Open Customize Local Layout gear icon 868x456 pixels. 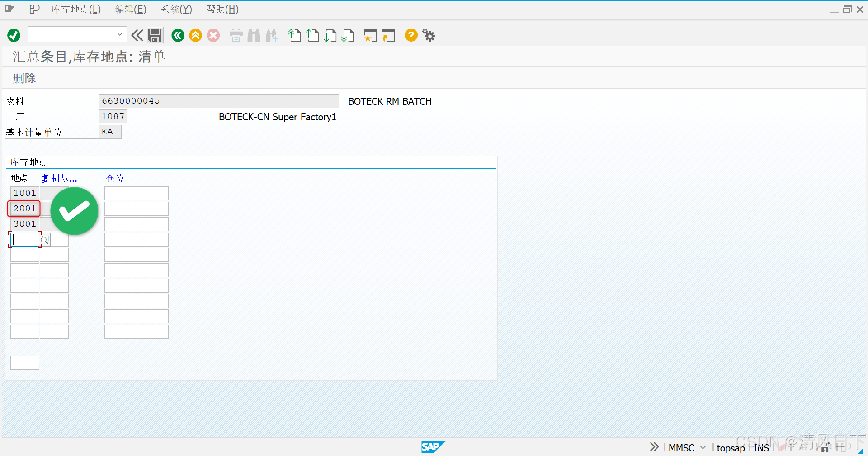(428, 35)
